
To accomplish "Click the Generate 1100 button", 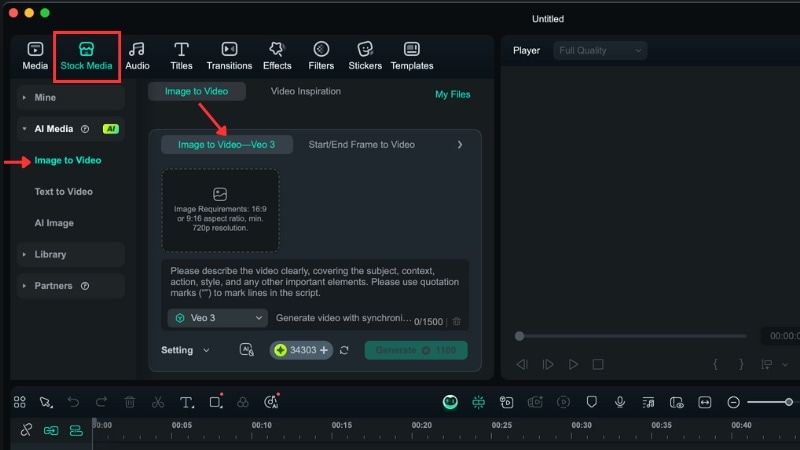I will tap(416, 351).
